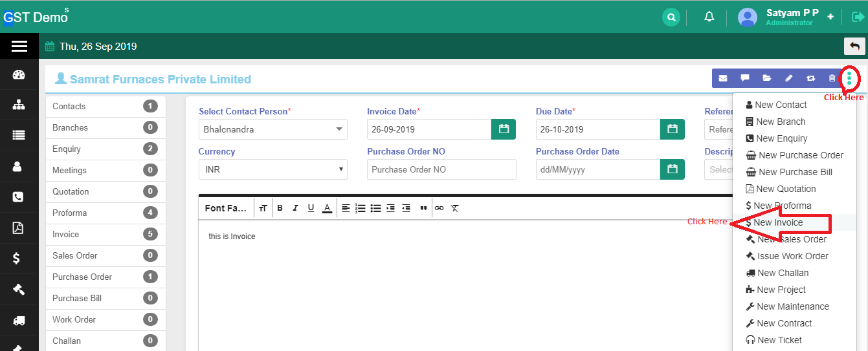Viewport: 868px width, 351px height.
Task: Open the Currency INR dropdown
Action: (273, 169)
